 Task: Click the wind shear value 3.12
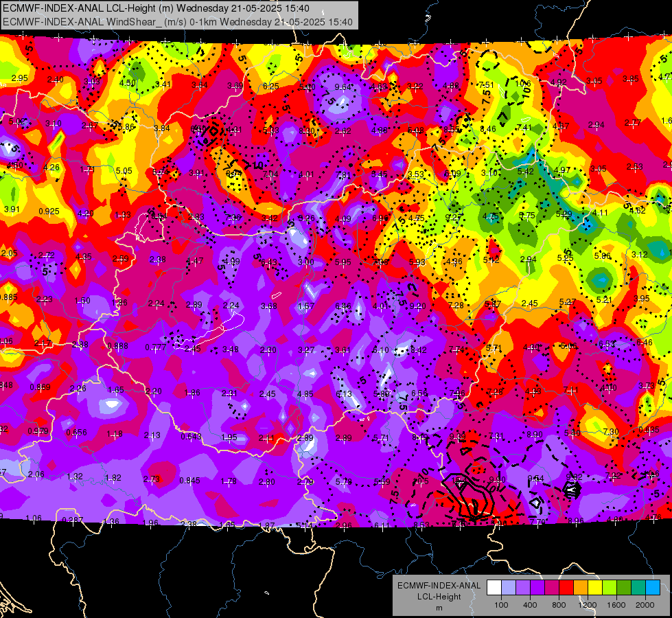[x=640, y=254]
